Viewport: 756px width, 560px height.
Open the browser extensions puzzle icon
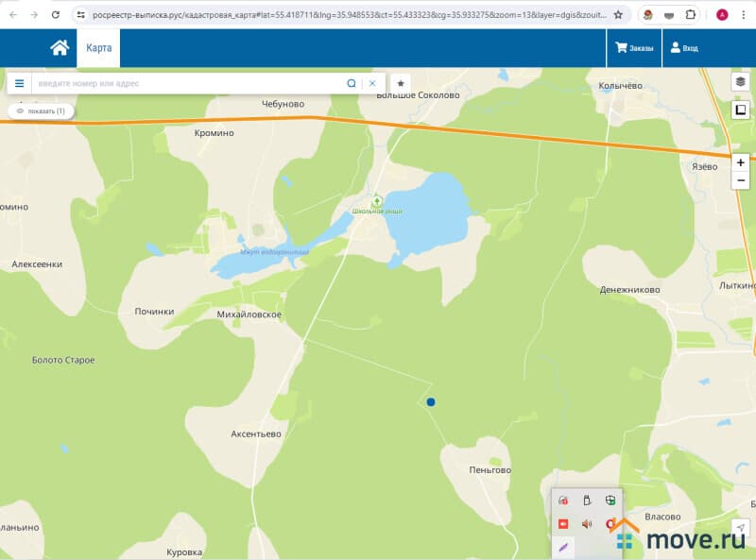(x=691, y=15)
